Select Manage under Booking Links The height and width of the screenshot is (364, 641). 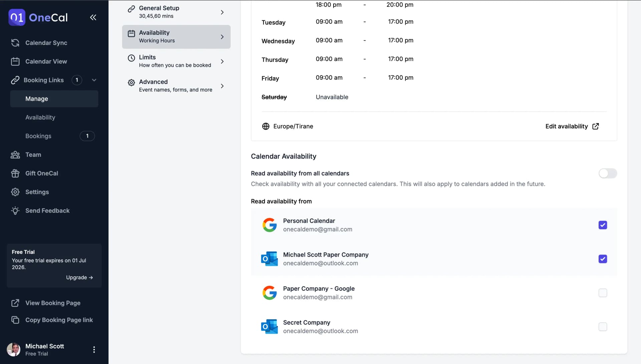pyautogui.click(x=54, y=99)
